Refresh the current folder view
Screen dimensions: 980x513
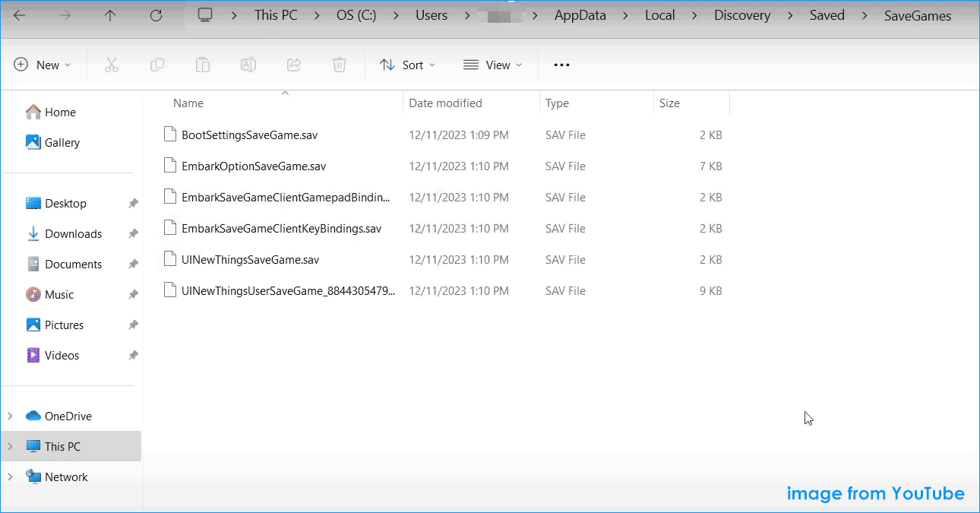[156, 15]
